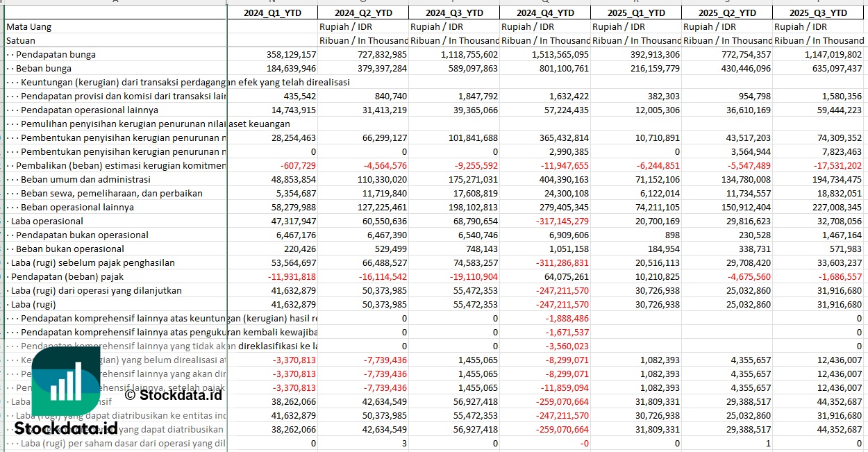Select the 2025_Q2_YTD column header cell
This screenshot has width=868, height=452.
(x=727, y=12)
